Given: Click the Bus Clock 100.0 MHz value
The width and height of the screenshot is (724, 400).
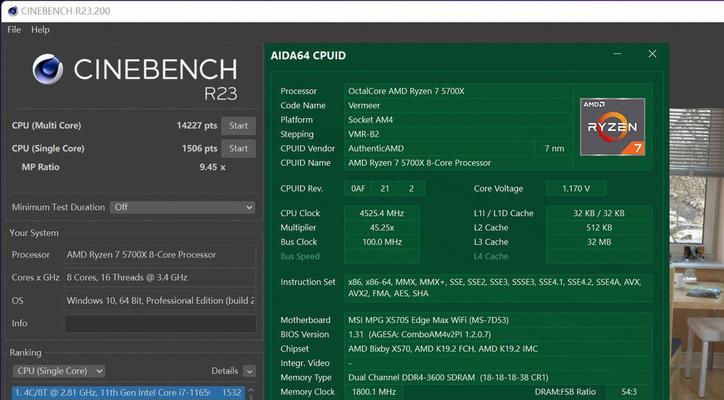Looking at the screenshot, I should pyautogui.click(x=382, y=242).
